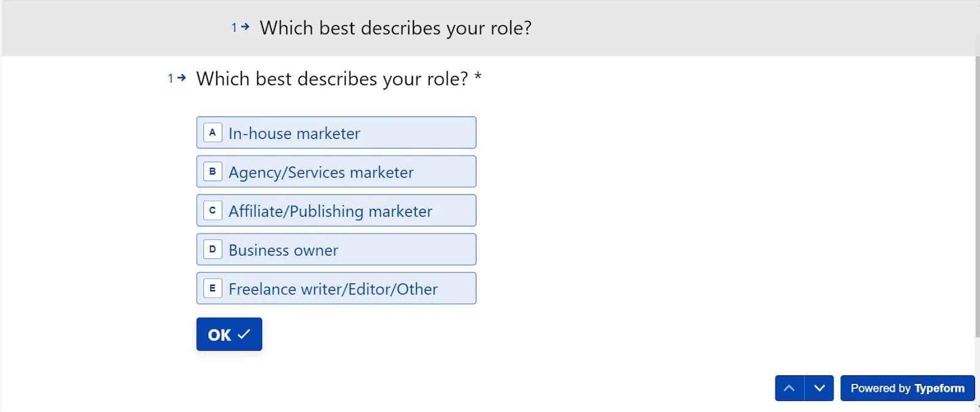Click the vertical scrollbar on the right
The height and width of the screenshot is (412, 980).
[x=977, y=196]
